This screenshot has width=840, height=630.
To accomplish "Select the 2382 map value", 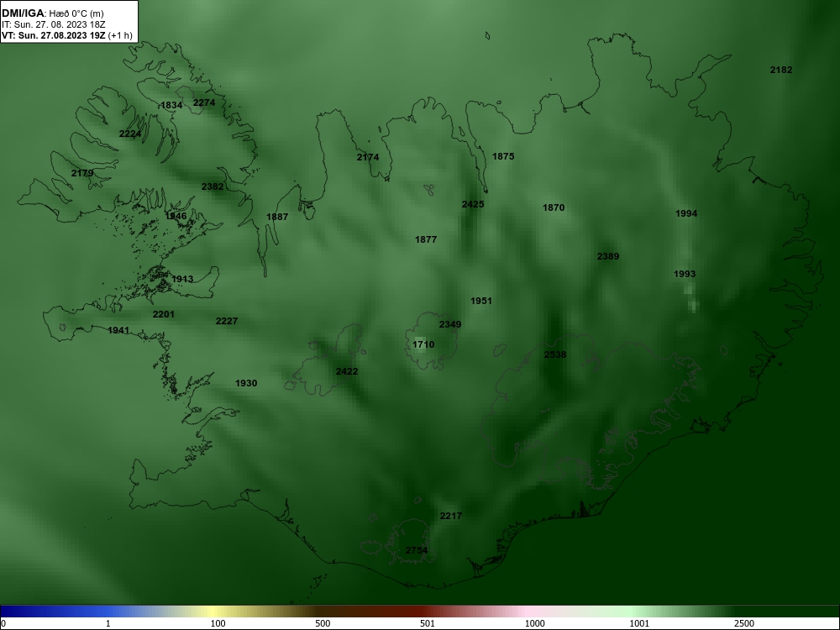I will point(213,186).
